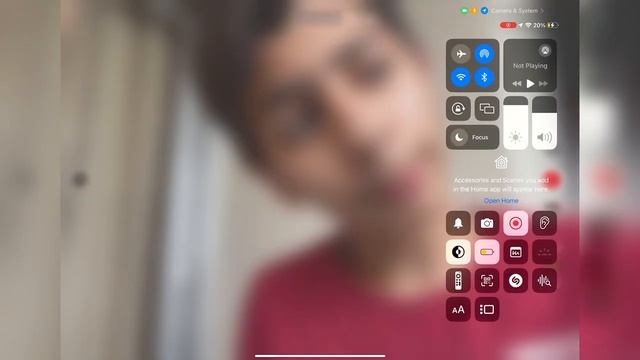Open Text Size control
Image resolution: width=640 pixels, height=360 pixels.
(x=458, y=309)
